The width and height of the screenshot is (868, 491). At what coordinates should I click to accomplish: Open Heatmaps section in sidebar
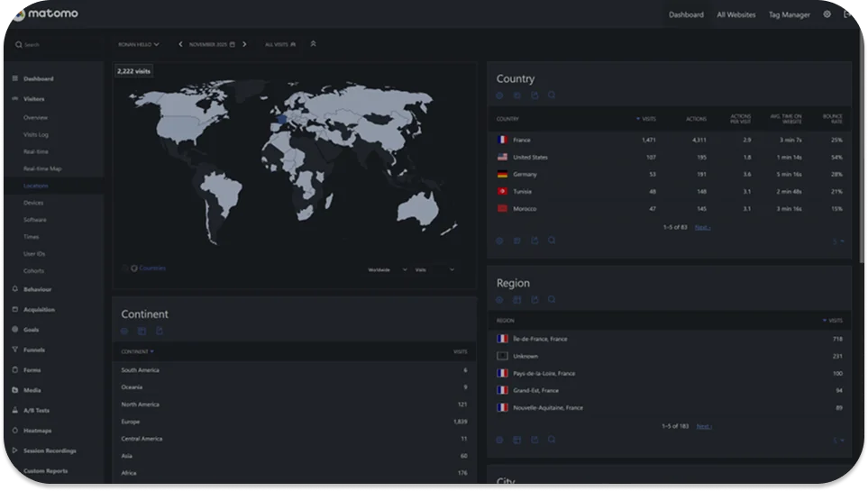pos(37,431)
